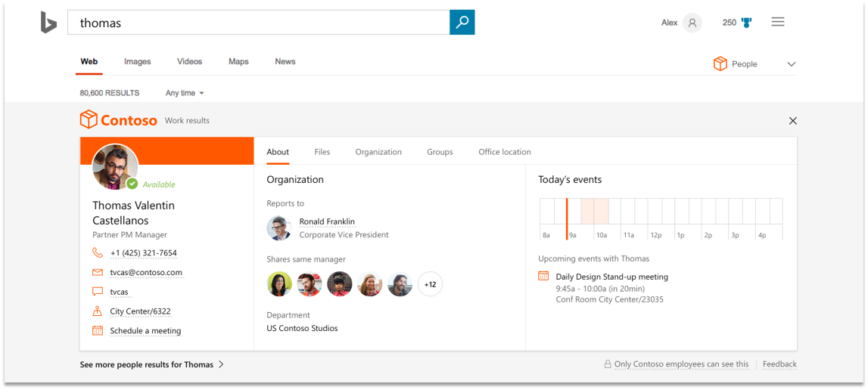Click second coworker photo in red shirt
The image size is (868, 390).
310,284
